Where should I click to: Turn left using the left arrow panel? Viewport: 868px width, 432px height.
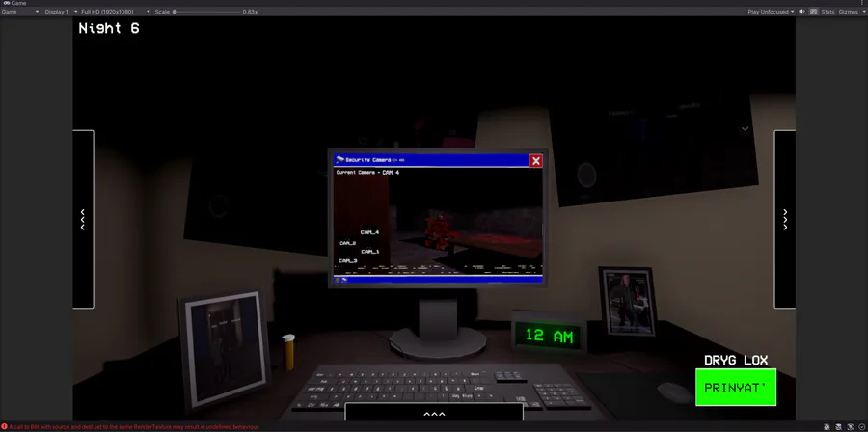[83, 219]
